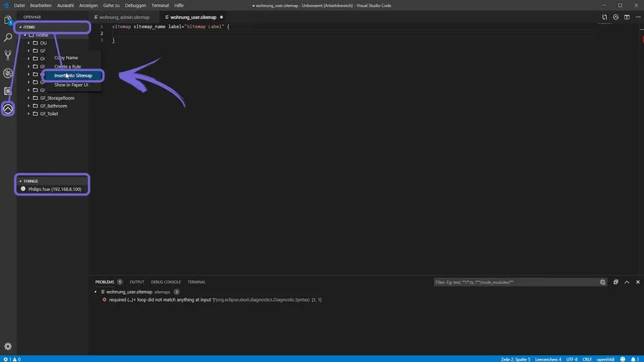Collapse the wohnung_user.sitemap problems group arrow
The image size is (644, 362).
point(96,292)
